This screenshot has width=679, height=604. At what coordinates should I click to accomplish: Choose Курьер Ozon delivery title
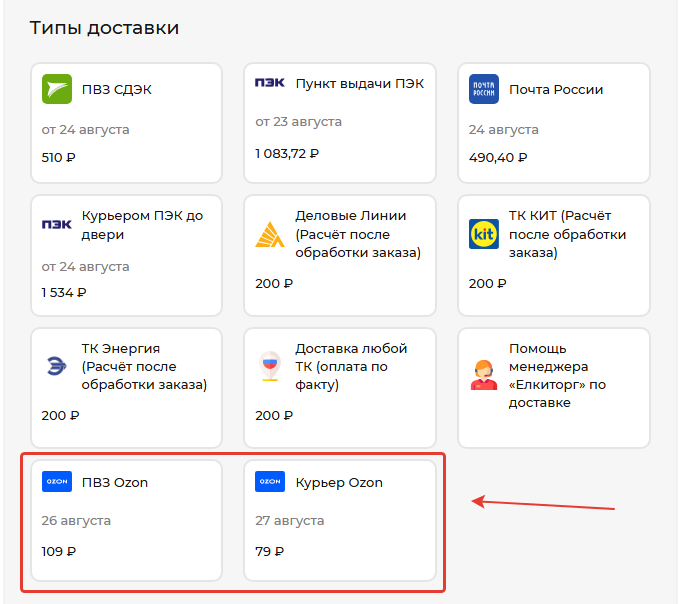click(x=339, y=482)
